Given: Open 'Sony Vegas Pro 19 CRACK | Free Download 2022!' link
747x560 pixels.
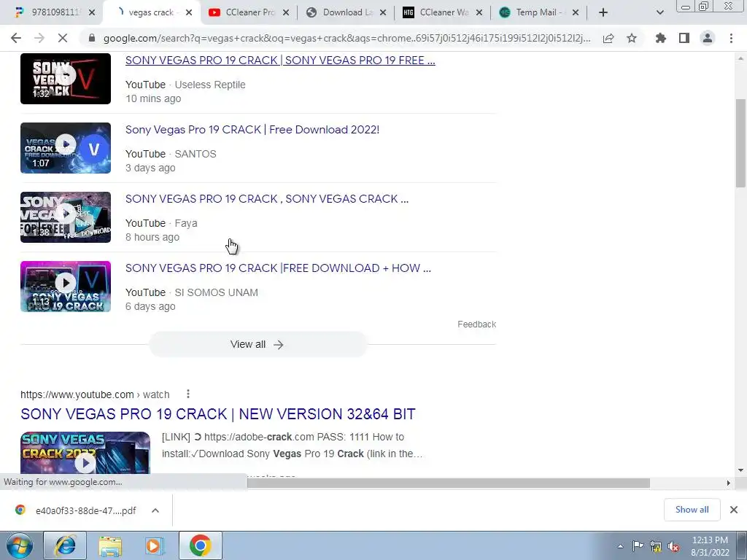Looking at the screenshot, I should pos(252,130).
